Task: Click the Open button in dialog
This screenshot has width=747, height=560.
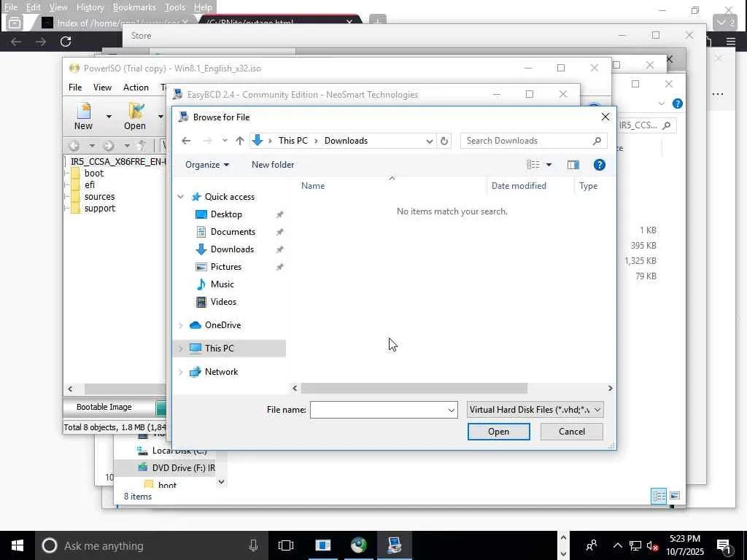Action: pyautogui.click(x=498, y=432)
